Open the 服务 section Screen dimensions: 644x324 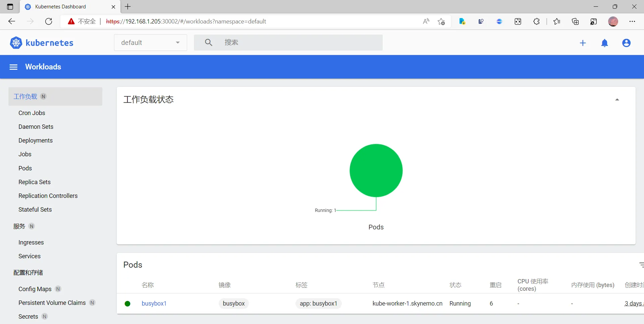19,226
